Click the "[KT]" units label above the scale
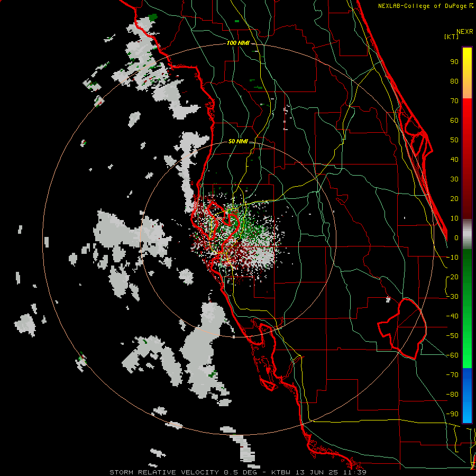The image size is (476, 476). (452, 36)
